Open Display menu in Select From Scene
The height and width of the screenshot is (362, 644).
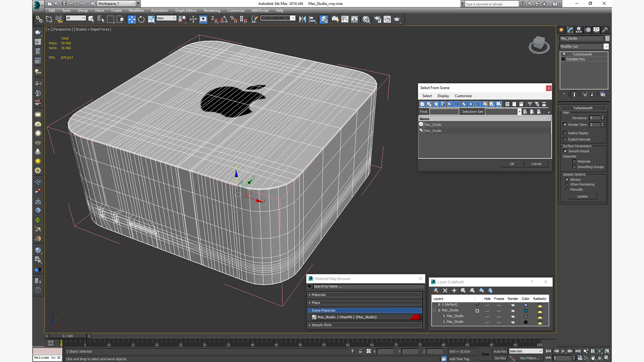pyautogui.click(x=443, y=96)
